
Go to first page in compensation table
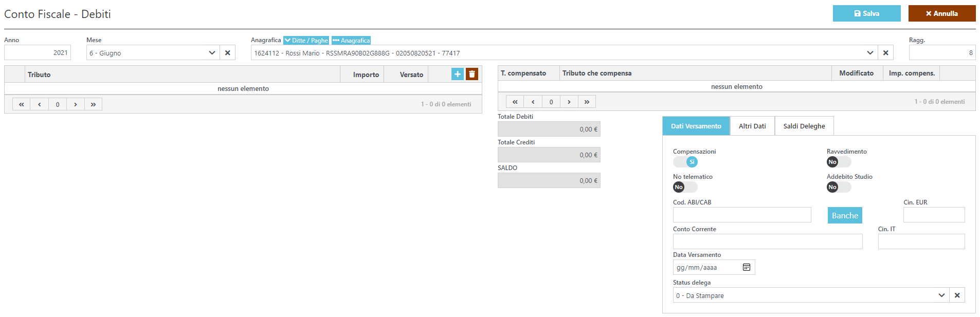tap(515, 102)
